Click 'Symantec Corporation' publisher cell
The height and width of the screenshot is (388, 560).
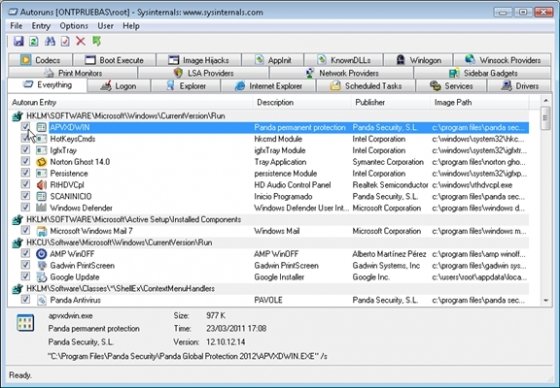click(x=388, y=162)
